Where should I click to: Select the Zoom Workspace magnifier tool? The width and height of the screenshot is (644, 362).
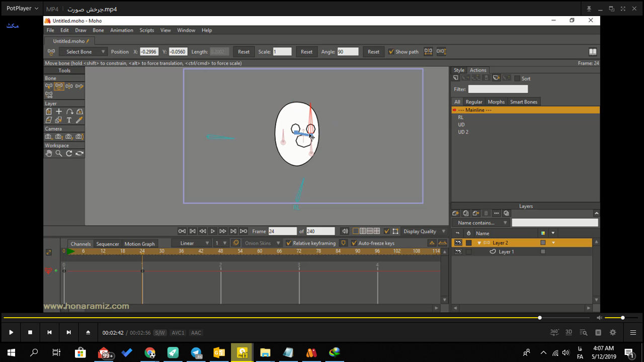tap(59, 153)
